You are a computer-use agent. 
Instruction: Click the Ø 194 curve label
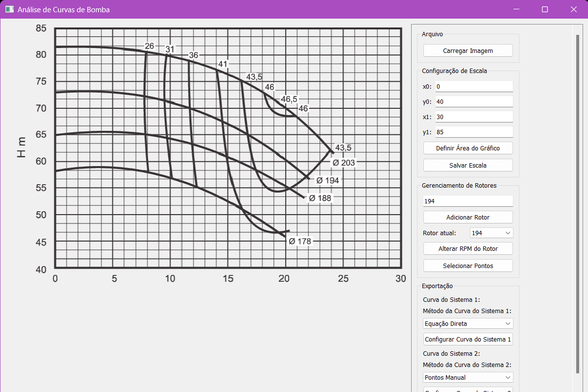pyautogui.click(x=327, y=180)
